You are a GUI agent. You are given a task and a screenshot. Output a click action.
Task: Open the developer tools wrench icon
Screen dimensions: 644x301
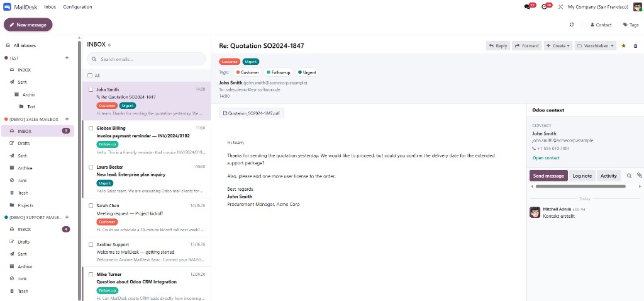[560, 7]
